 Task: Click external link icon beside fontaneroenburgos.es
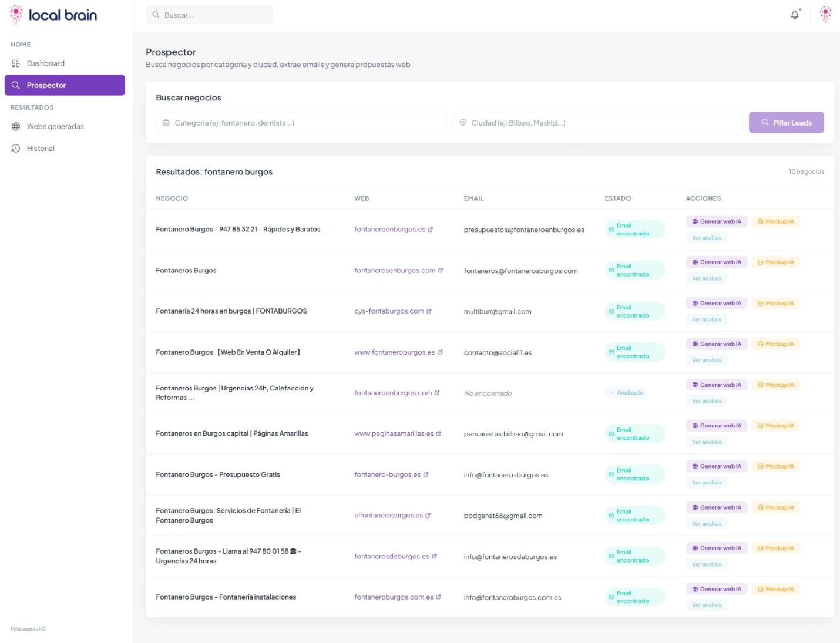(x=431, y=230)
